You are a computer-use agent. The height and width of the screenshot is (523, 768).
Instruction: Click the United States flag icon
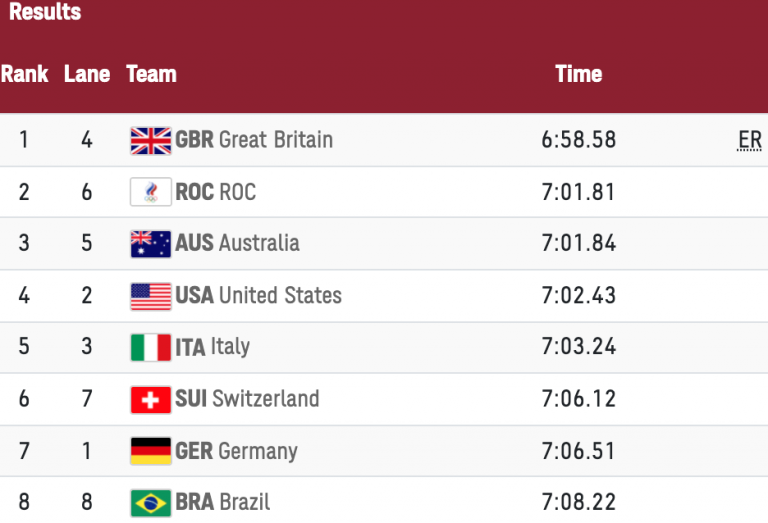point(151,296)
